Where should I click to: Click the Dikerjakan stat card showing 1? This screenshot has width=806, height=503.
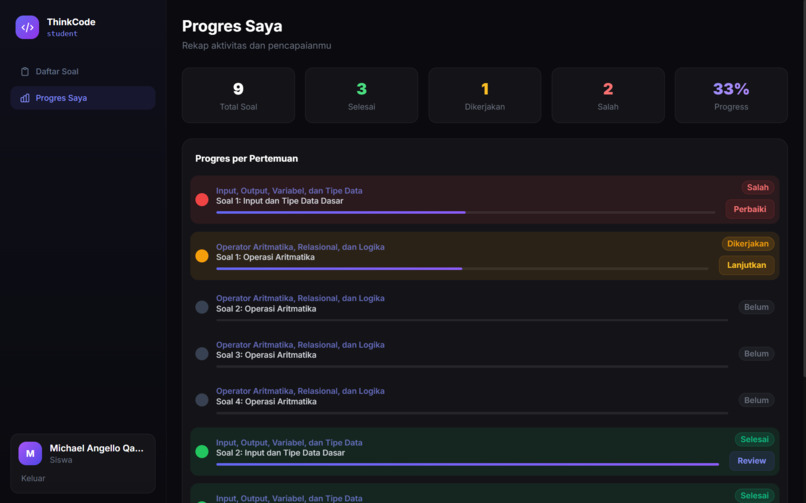tap(485, 95)
